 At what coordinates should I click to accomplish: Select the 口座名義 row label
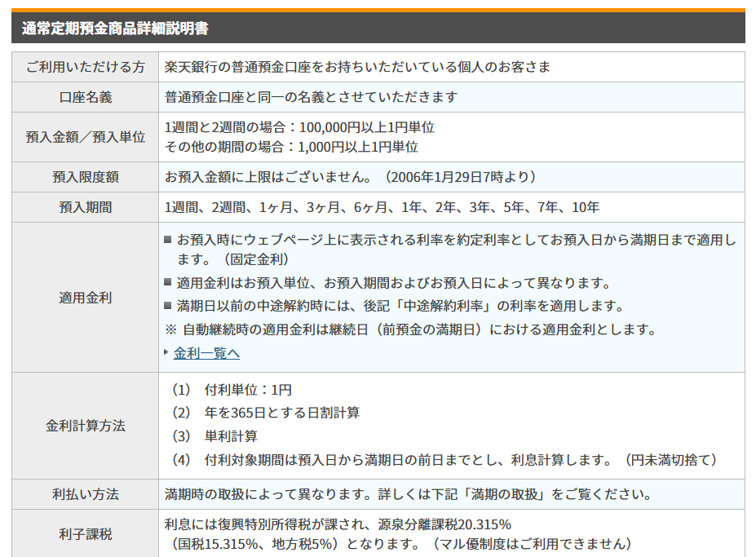(x=86, y=97)
